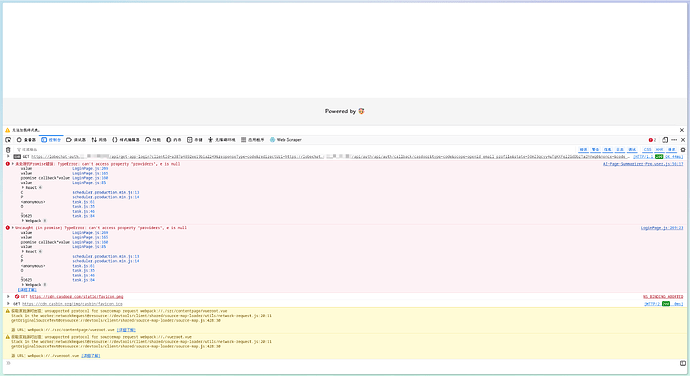690x376 pixels.
Task: Click 详细了解 link under Uncaught error
Action: pyautogui.click(x=27, y=290)
